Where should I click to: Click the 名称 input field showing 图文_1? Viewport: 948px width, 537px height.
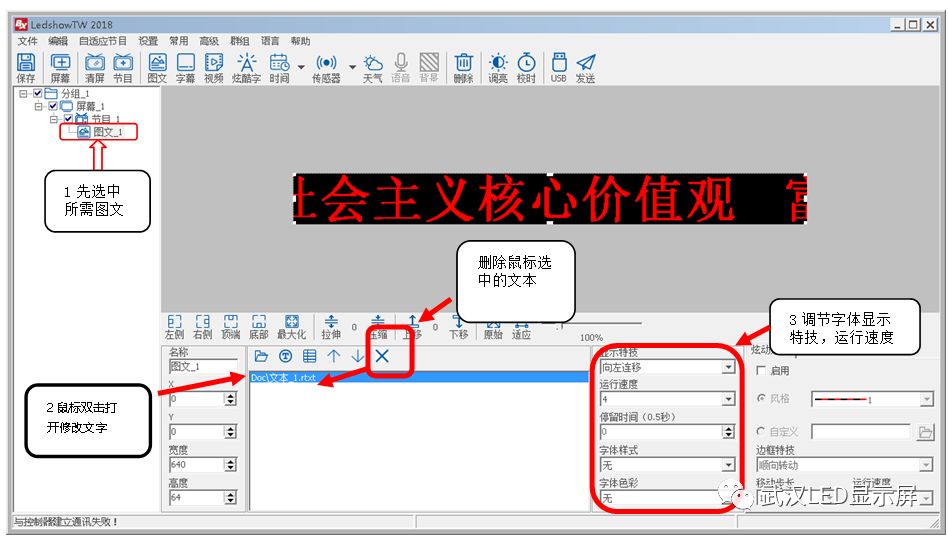pos(203,366)
